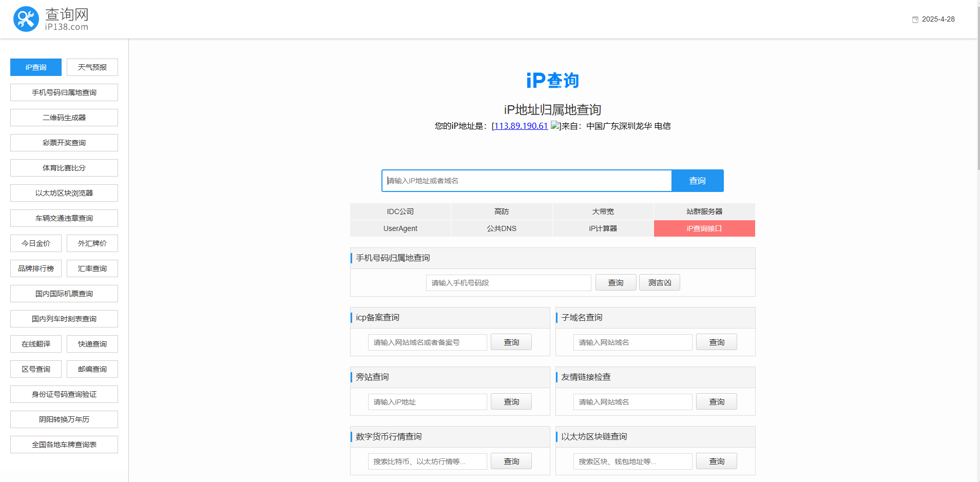Open 以太坊区块浏览器 from the sidebar
Viewport: 980px width, 482px height.
point(64,192)
